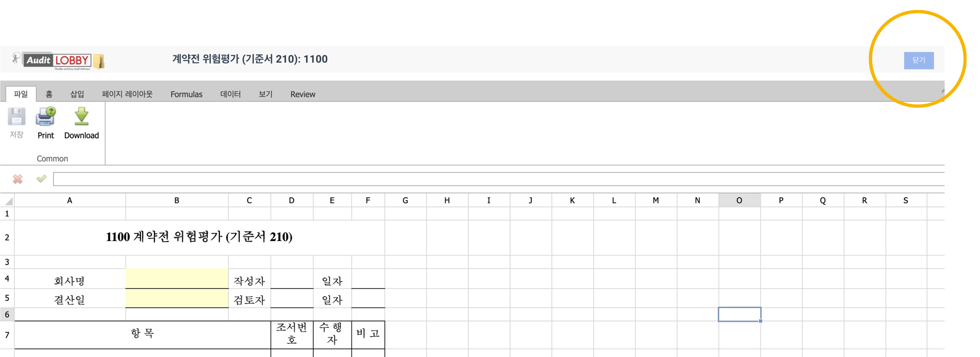The image size is (980, 357).
Task: Open the Review tab
Action: click(302, 94)
